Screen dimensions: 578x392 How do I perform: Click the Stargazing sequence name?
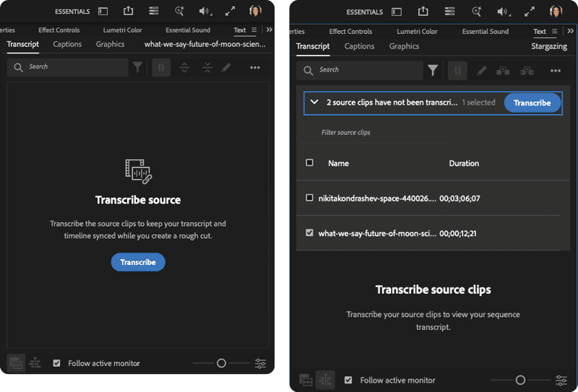[549, 46]
